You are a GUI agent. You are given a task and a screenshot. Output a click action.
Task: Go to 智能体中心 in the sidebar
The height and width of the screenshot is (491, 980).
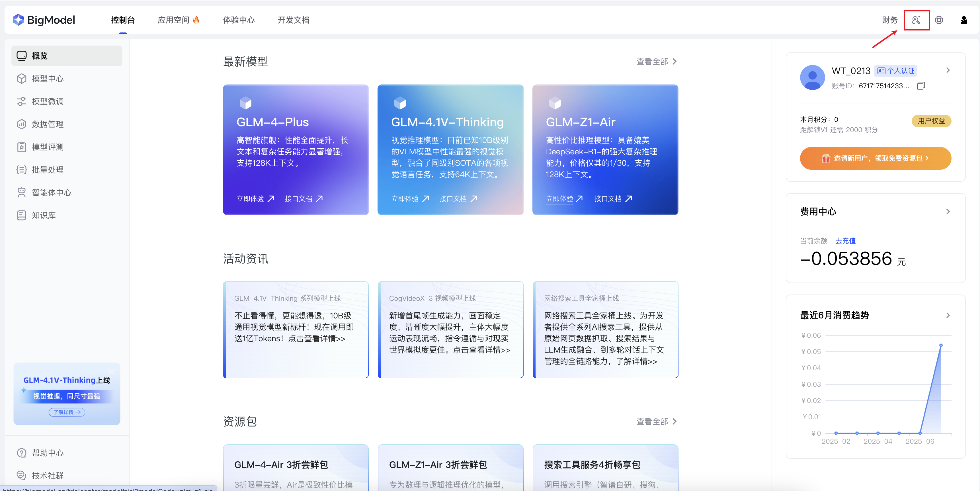click(67, 193)
